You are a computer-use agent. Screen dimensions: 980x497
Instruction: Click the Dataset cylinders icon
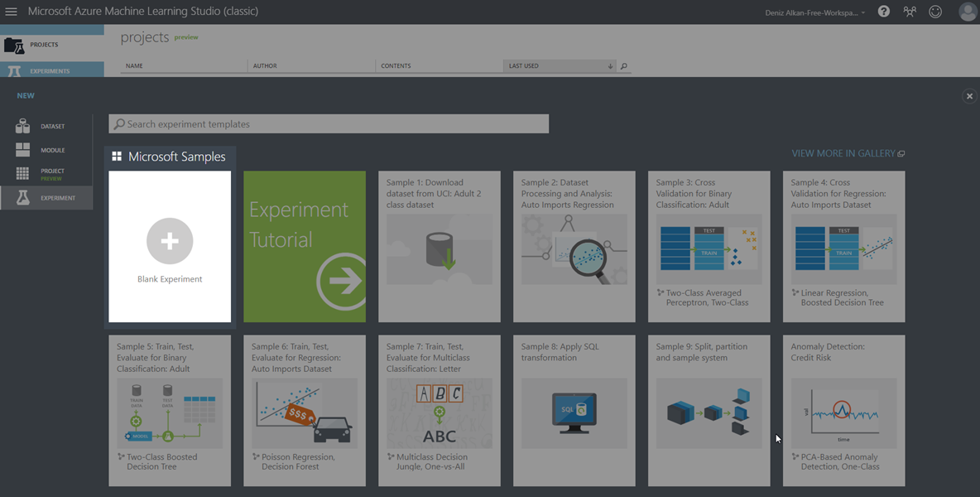tap(22, 126)
